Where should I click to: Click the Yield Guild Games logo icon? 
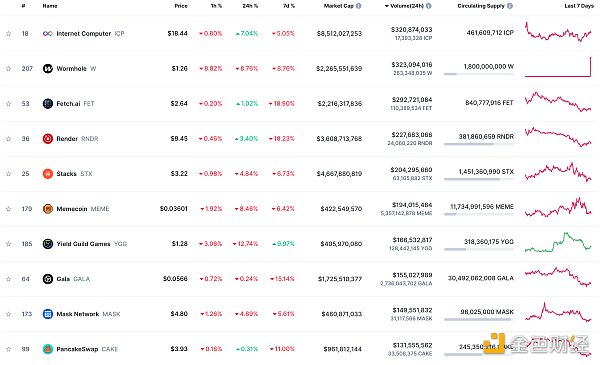pyautogui.click(x=47, y=244)
